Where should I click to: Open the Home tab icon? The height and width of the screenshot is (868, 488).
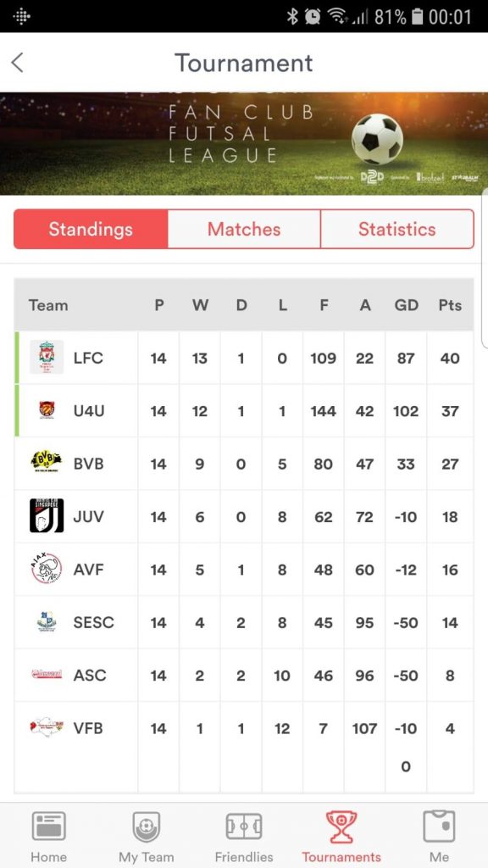(48, 826)
